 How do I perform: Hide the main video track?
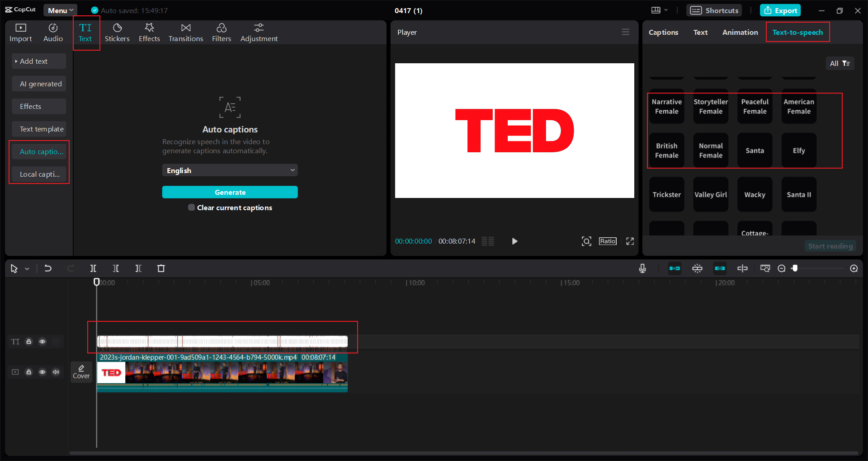click(x=42, y=372)
